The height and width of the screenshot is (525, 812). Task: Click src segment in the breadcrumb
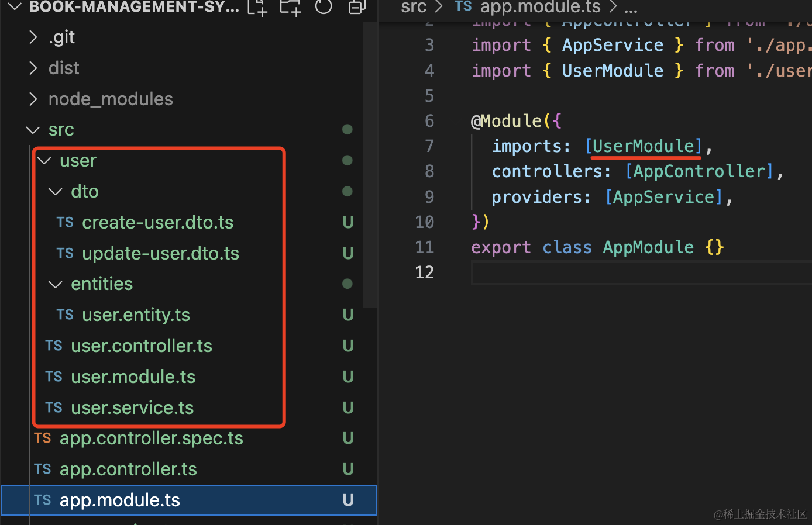pos(414,7)
